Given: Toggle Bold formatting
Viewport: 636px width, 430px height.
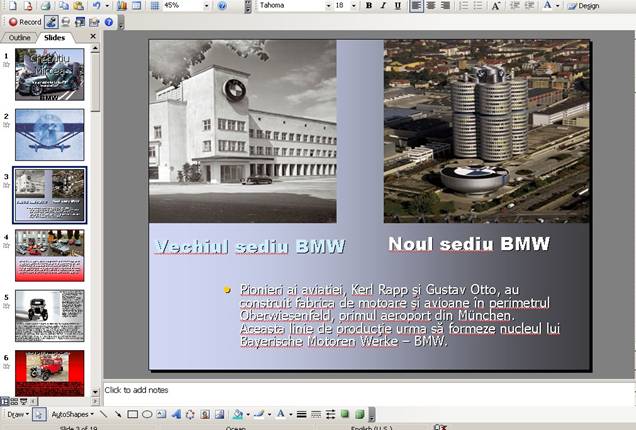Looking at the screenshot, I should pyautogui.click(x=369, y=6).
